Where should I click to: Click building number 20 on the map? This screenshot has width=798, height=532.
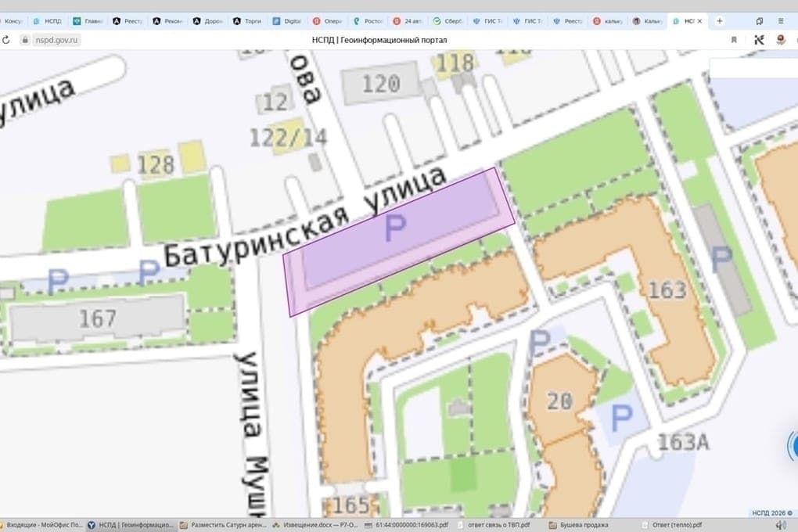(x=560, y=401)
